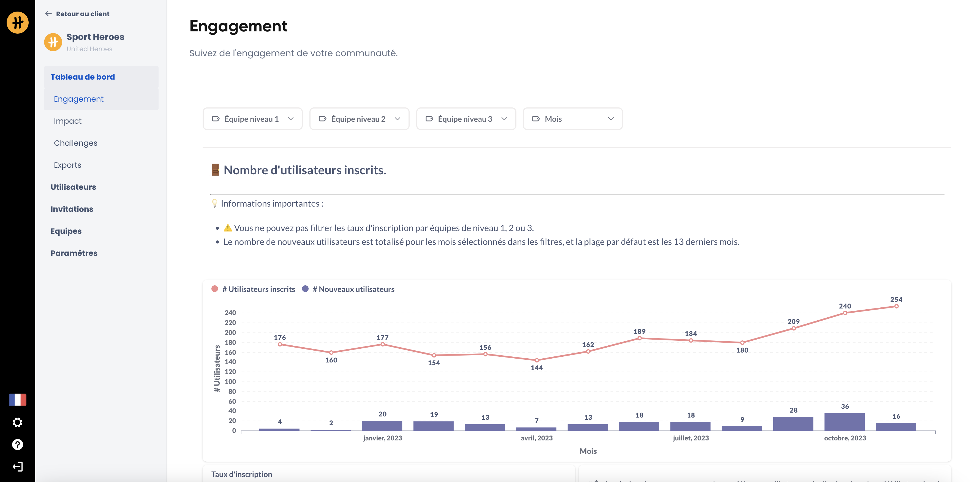Click the octobre 2023 bar labeled 36

(x=844, y=422)
